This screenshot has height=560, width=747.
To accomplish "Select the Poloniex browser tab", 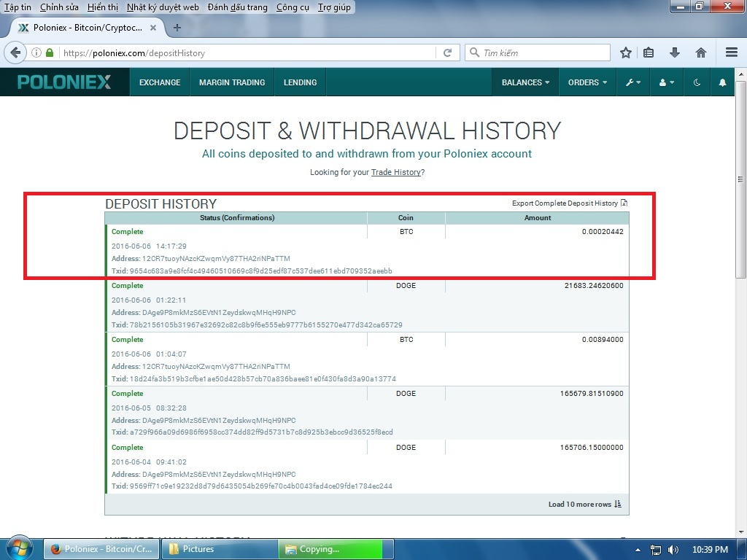I will [86, 28].
